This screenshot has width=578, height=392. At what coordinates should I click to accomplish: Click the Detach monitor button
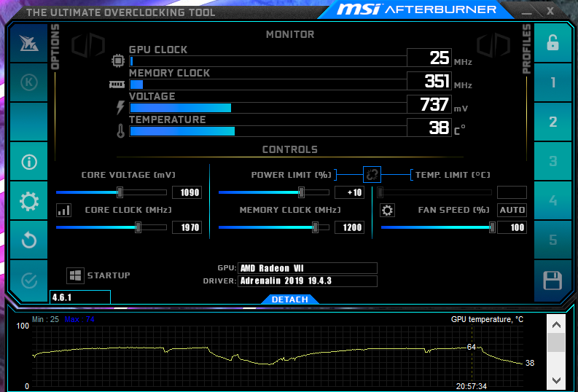tap(290, 299)
